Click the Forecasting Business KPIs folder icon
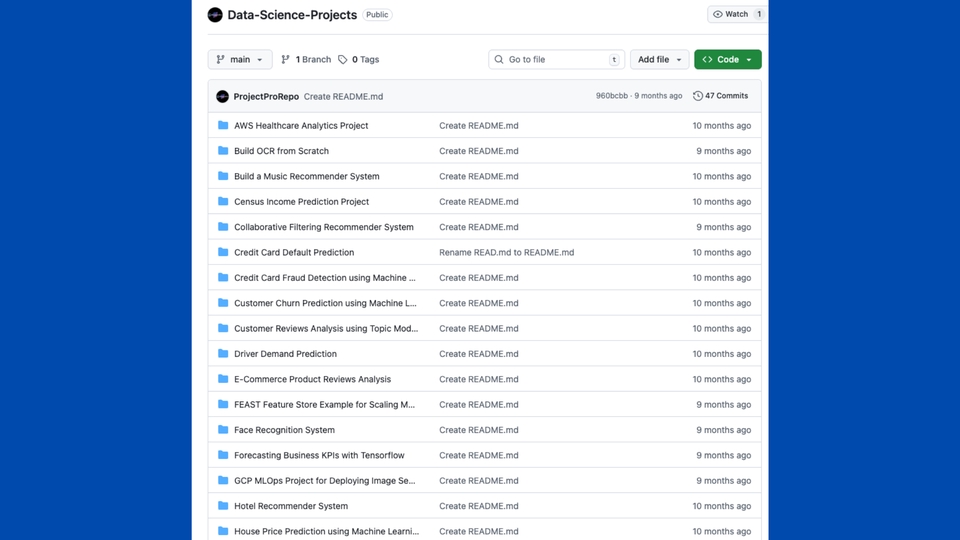 223,455
